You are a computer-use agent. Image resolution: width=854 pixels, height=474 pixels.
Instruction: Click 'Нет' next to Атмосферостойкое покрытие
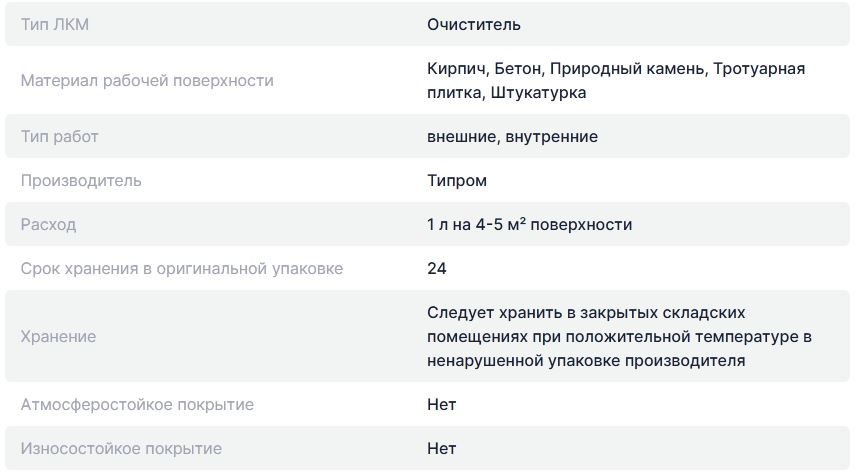click(441, 404)
